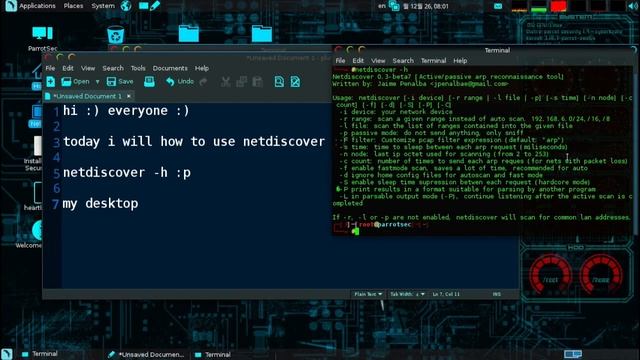This screenshot has height=360, width=640.
Task: Open the Terminal window File menu
Action: (340, 60)
